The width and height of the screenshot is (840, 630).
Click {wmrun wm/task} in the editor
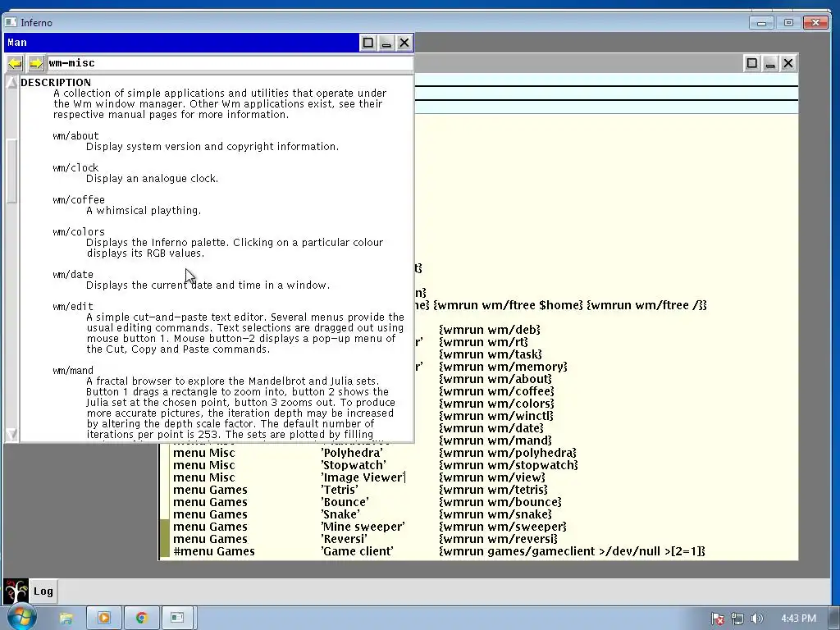coord(491,354)
